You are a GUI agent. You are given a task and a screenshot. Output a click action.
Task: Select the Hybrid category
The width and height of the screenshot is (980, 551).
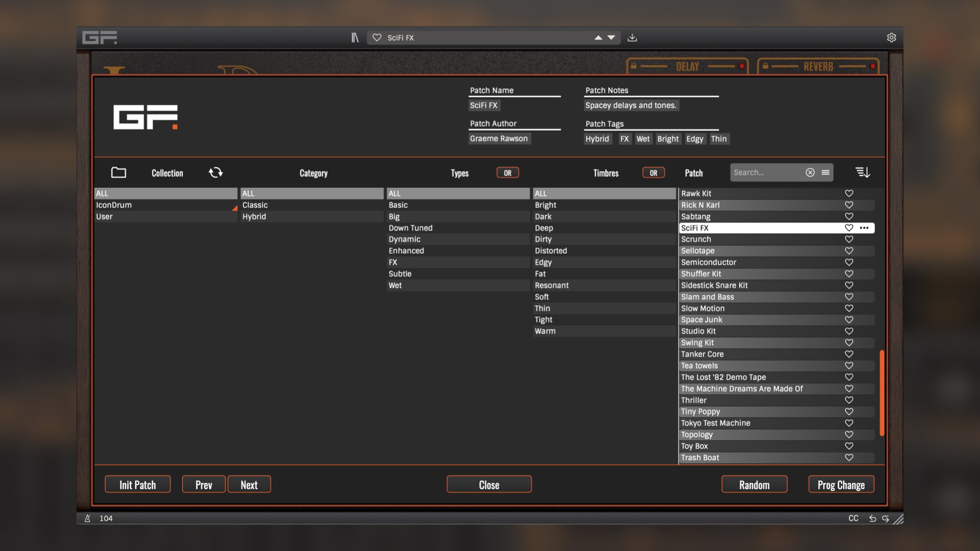click(254, 216)
